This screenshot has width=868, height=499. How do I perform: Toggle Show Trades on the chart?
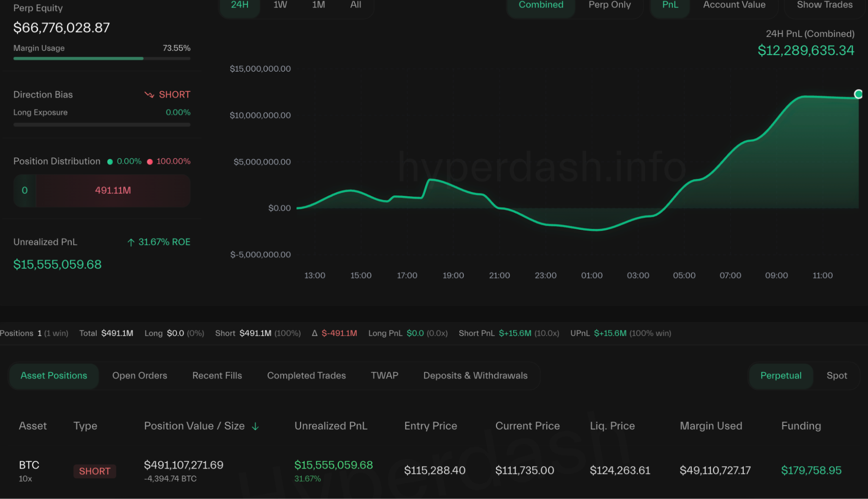coord(824,5)
